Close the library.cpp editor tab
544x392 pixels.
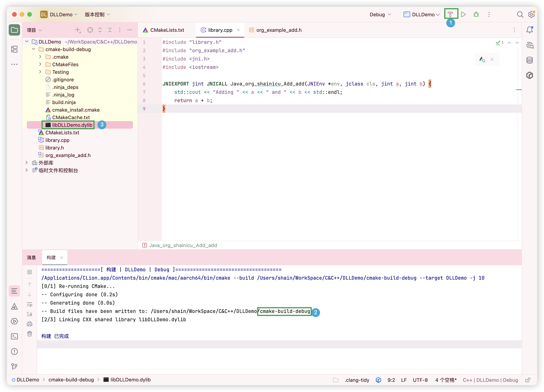coord(238,30)
